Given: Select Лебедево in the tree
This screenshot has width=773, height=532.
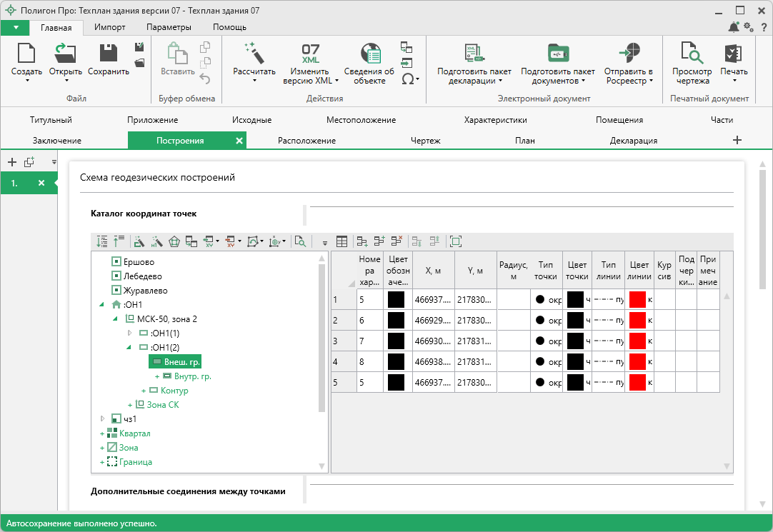Looking at the screenshot, I should coord(142,276).
